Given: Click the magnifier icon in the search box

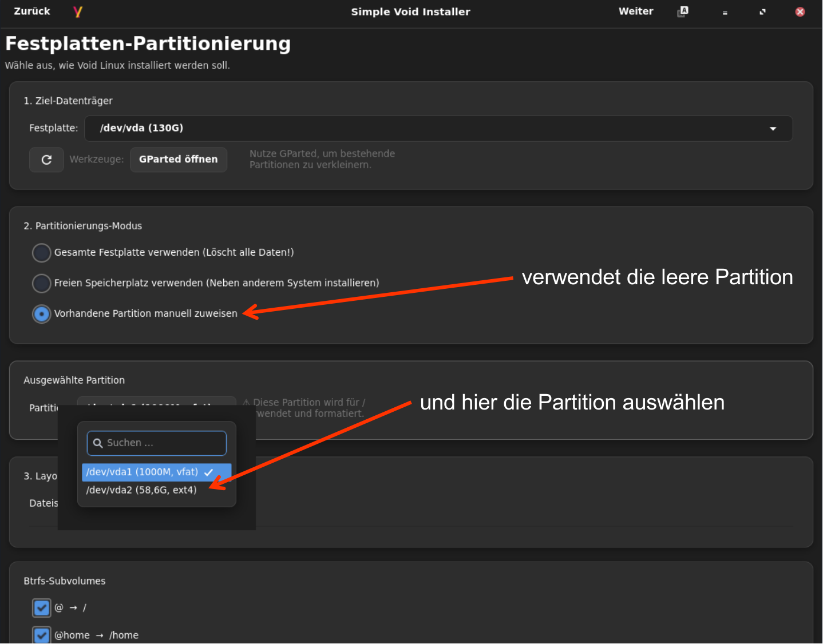Looking at the screenshot, I should (98, 443).
